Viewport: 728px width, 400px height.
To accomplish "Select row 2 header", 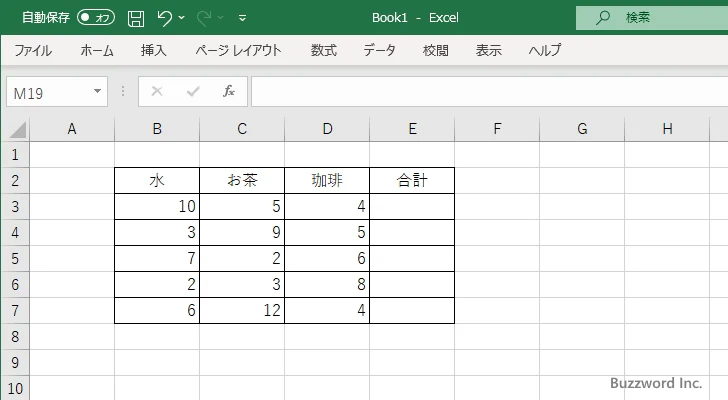I will (x=15, y=181).
